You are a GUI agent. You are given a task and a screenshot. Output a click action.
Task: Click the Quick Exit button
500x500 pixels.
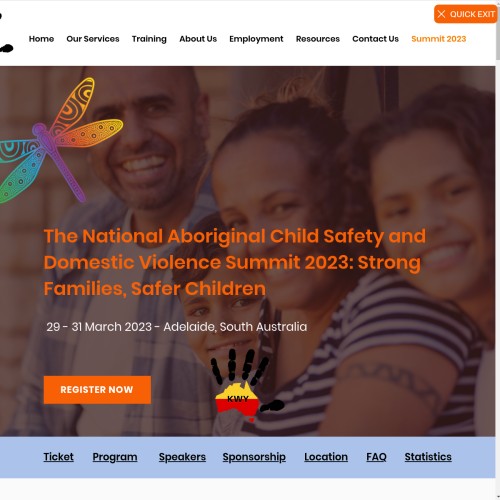(465, 14)
